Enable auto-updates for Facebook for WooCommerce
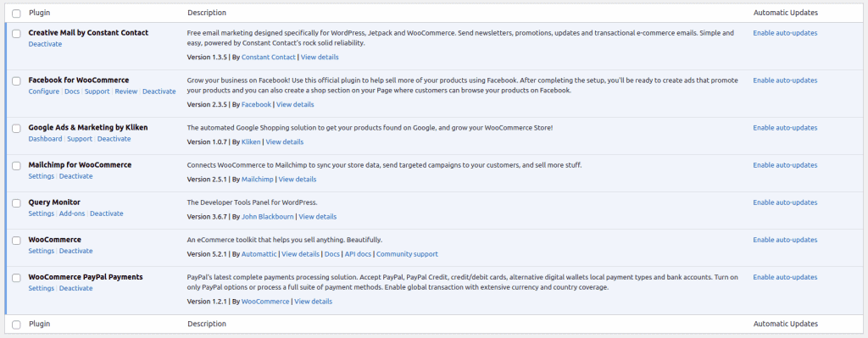868x338 pixels. [785, 80]
